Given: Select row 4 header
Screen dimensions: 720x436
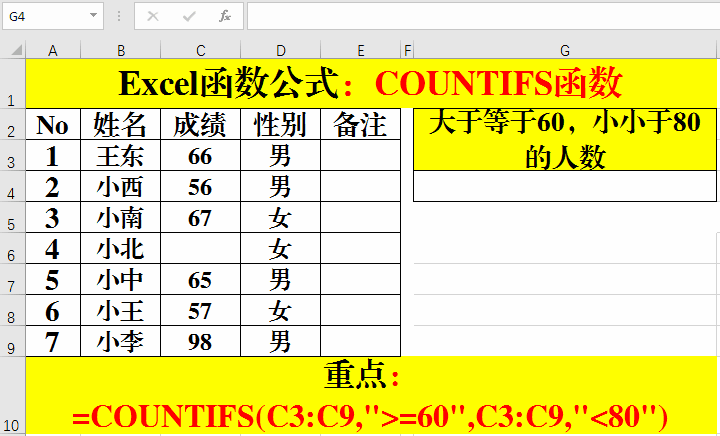Looking at the screenshot, I should (12, 186).
